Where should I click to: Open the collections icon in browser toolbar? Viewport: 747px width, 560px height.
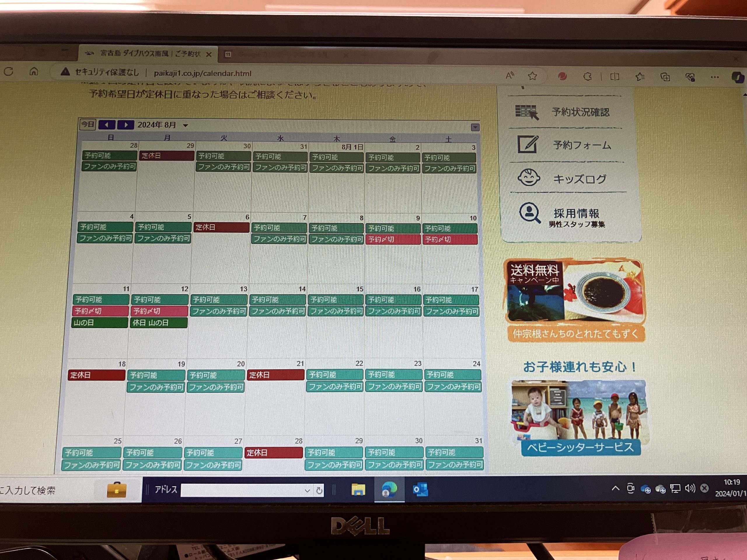pos(665,77)
